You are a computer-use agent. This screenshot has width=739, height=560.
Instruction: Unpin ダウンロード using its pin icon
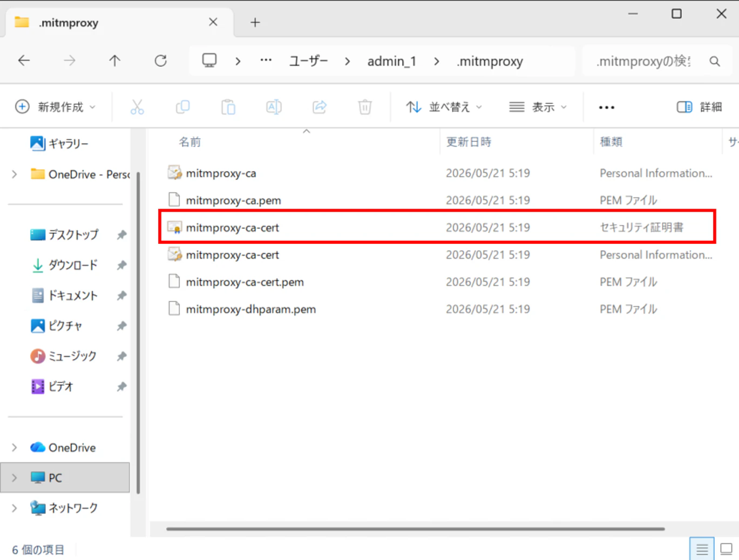tap(122, 265)
